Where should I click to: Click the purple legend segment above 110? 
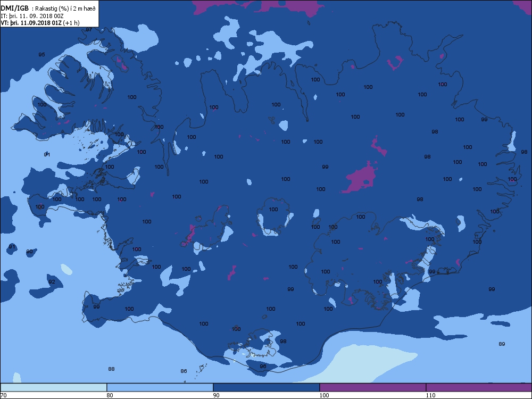tap(479, 387)
